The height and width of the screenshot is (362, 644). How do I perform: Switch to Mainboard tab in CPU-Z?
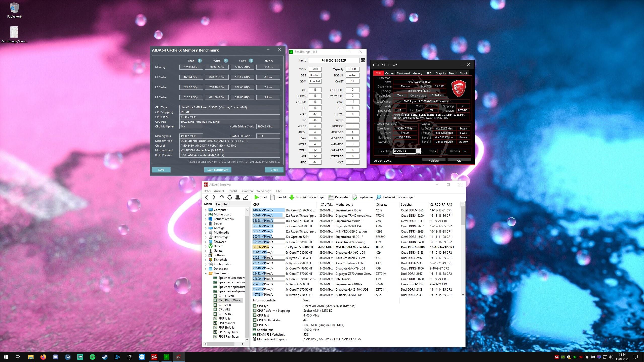(x=403, y=73)
